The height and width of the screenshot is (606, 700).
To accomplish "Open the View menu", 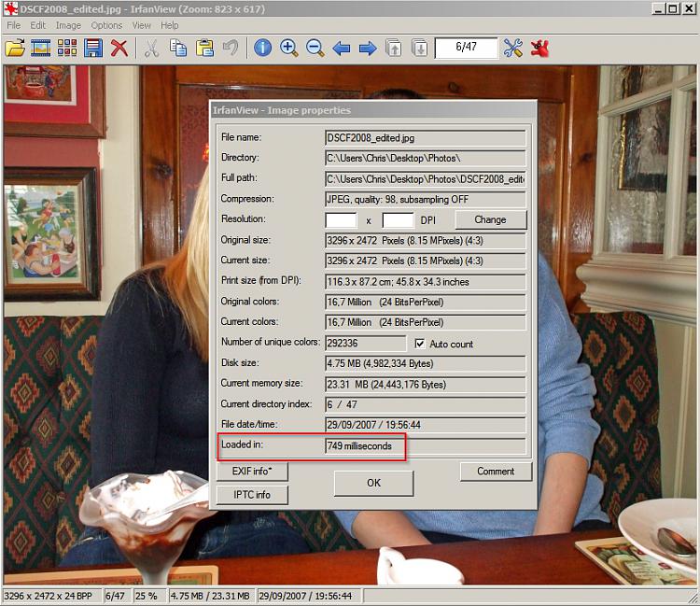I will [x=142, y=25].
